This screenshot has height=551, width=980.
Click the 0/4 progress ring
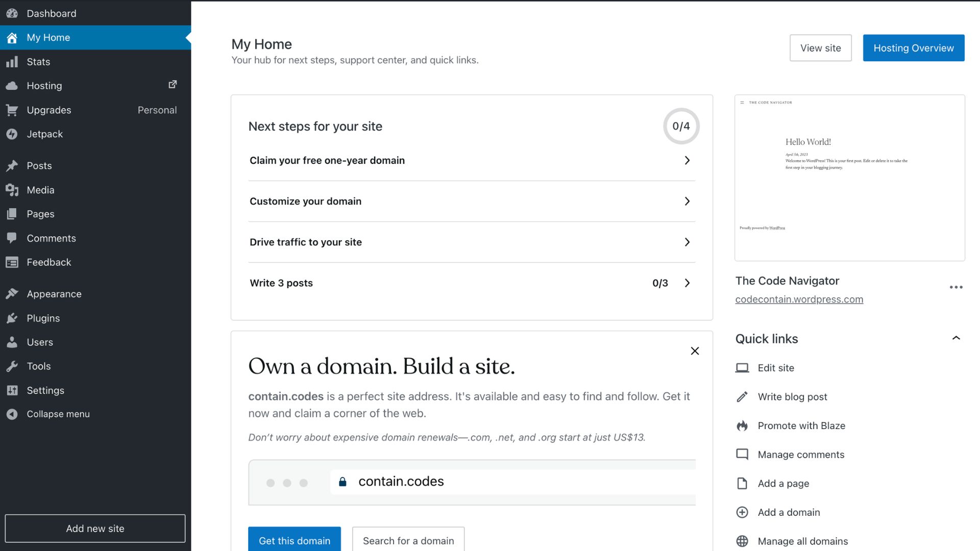681,126
